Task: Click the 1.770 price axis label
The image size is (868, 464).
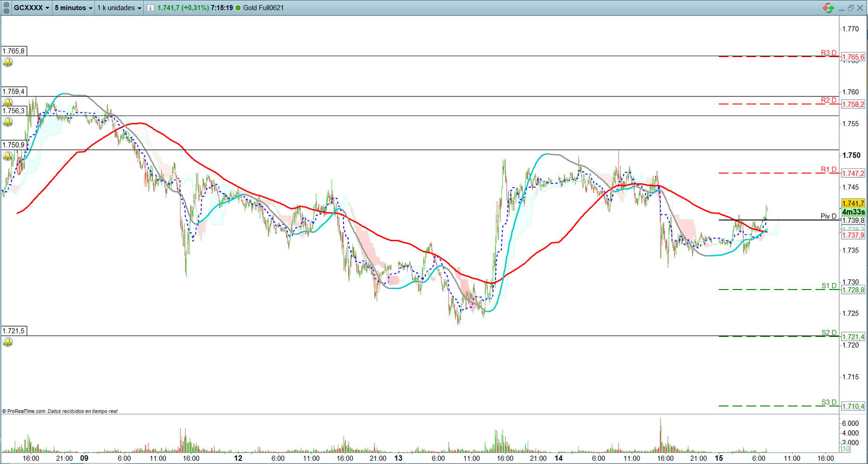Action: pyautogui.click(x=850, y=29)
